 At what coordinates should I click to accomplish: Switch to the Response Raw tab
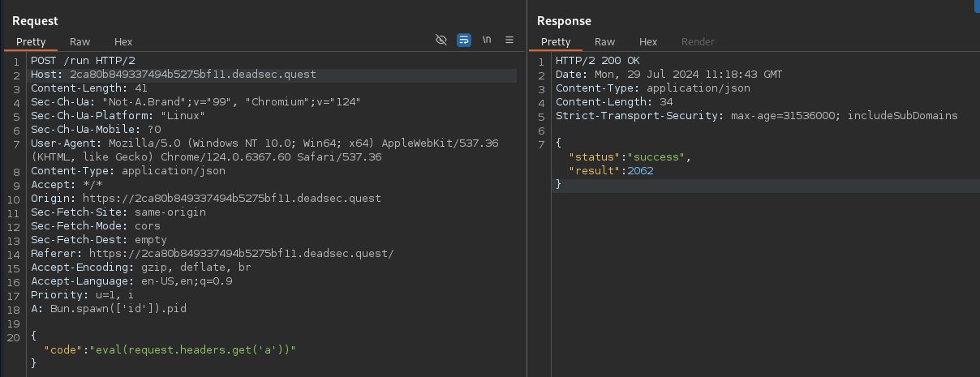(x=604, y=41)
